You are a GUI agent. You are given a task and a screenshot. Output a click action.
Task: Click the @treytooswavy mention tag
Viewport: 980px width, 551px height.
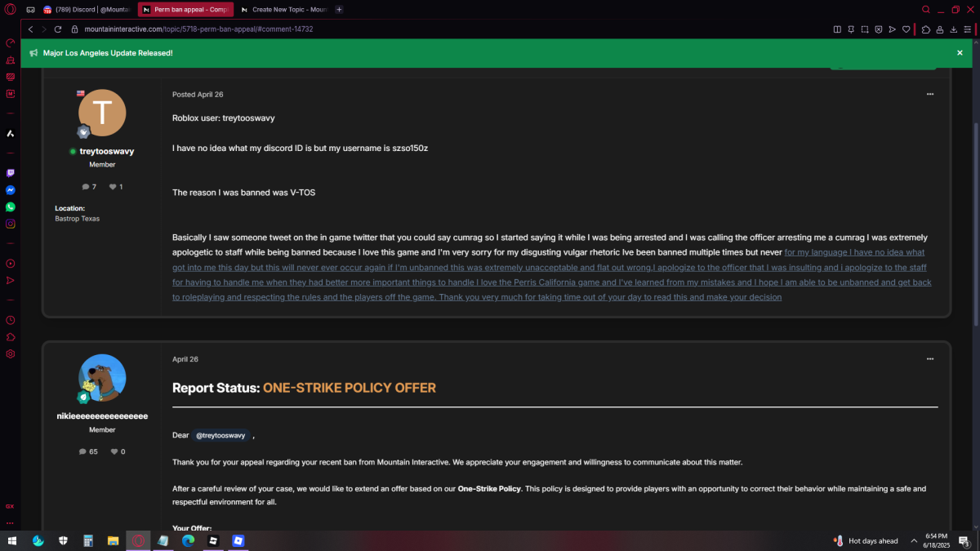pos(220,435)
